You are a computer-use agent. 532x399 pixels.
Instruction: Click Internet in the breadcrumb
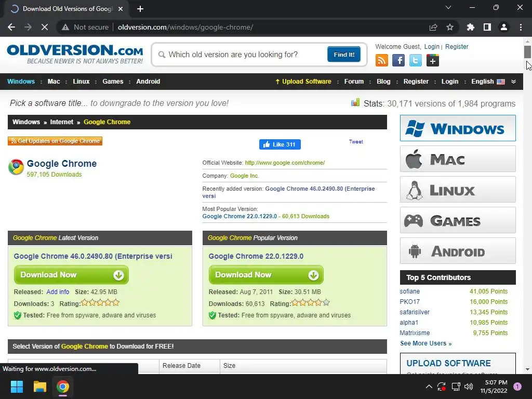pyautogui.click(x=62, y=122)
